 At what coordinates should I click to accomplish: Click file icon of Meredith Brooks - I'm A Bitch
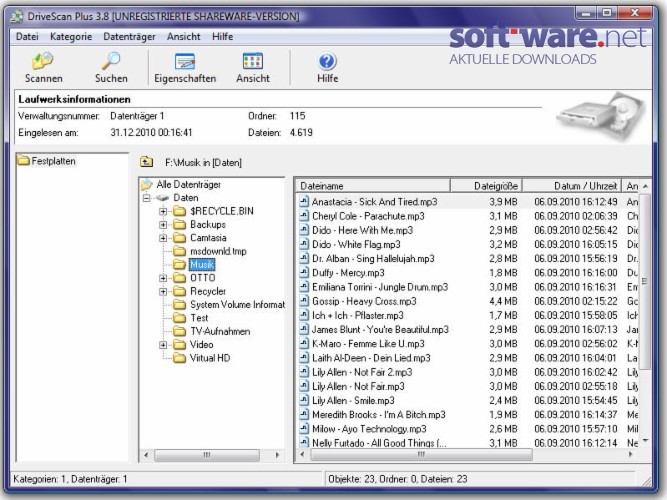(304, 414)
